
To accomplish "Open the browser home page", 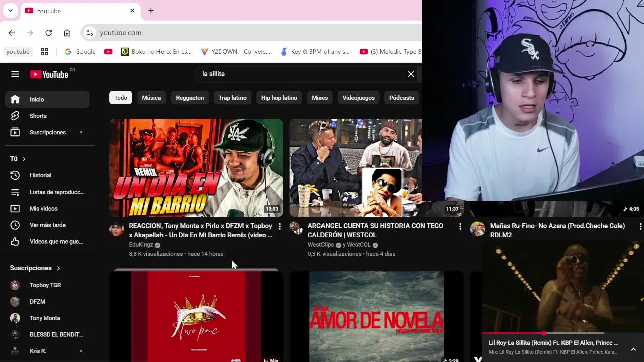I will [x=67, y=33].
